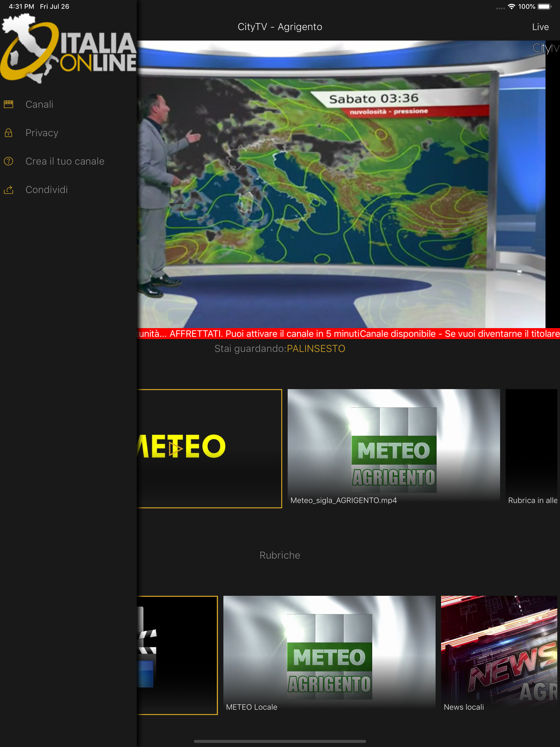
Task: Click the Canali clapperboard icon
Action: click(x=8, y=104)
